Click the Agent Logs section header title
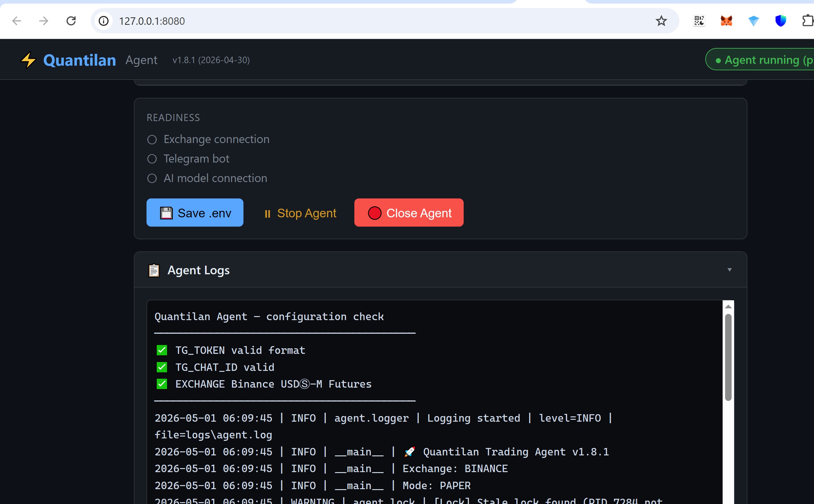 click(199, 270)
